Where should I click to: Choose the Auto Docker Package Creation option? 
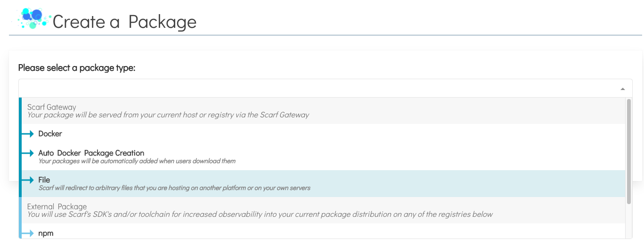pyautogui.click(x=91, y=153)
